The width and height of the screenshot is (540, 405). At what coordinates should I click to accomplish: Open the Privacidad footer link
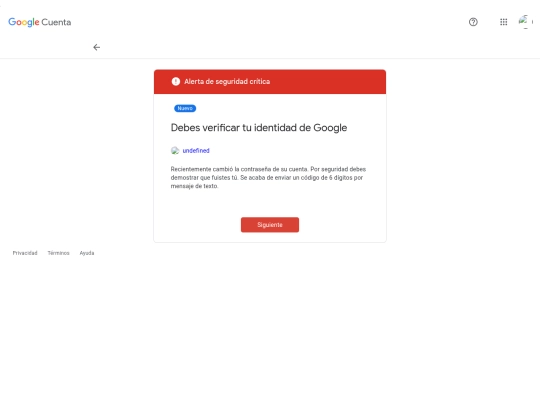(25, 253)
